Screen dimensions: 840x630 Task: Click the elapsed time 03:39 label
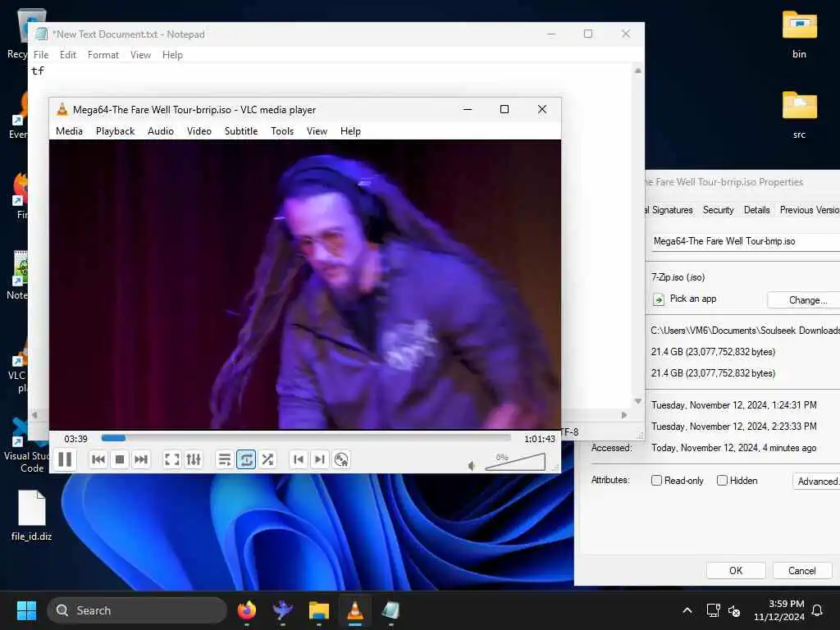point(75,439)
